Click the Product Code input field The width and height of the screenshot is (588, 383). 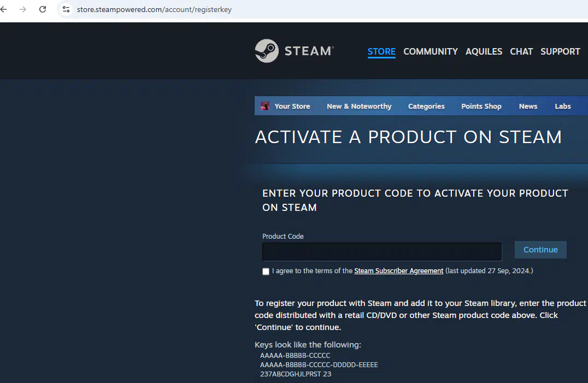[x=382, y=252]
